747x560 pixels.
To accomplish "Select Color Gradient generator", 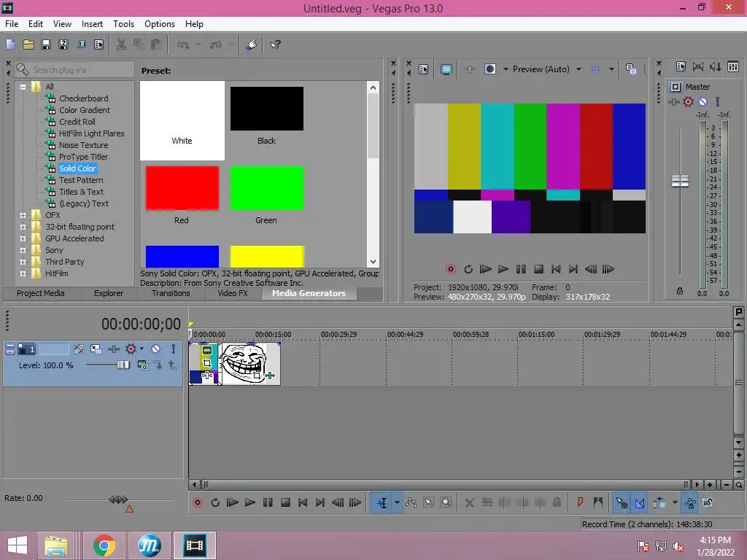I will click(85, 110).
